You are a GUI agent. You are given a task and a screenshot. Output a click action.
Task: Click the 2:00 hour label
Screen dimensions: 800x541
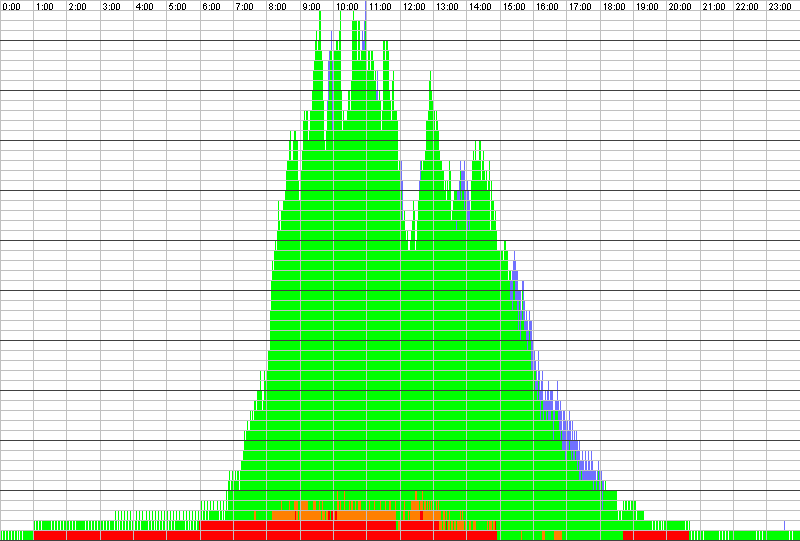coord(78,7)
